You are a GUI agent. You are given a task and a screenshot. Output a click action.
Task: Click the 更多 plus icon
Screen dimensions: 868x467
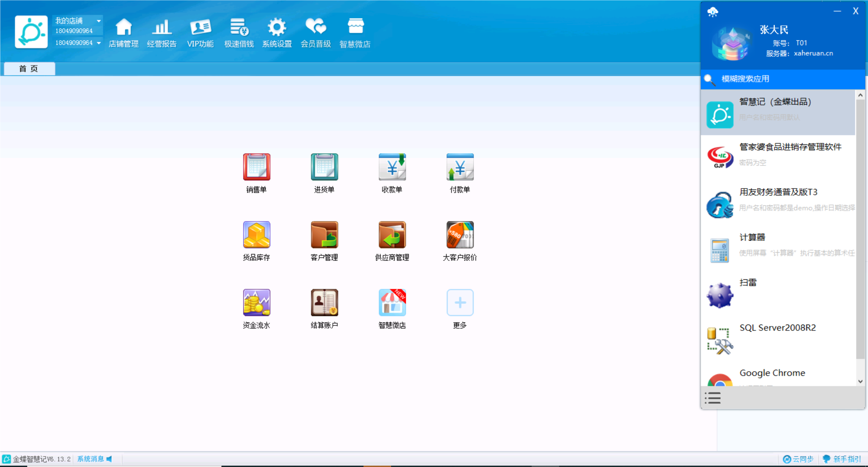pyautogui.click(x=460, y=303)
